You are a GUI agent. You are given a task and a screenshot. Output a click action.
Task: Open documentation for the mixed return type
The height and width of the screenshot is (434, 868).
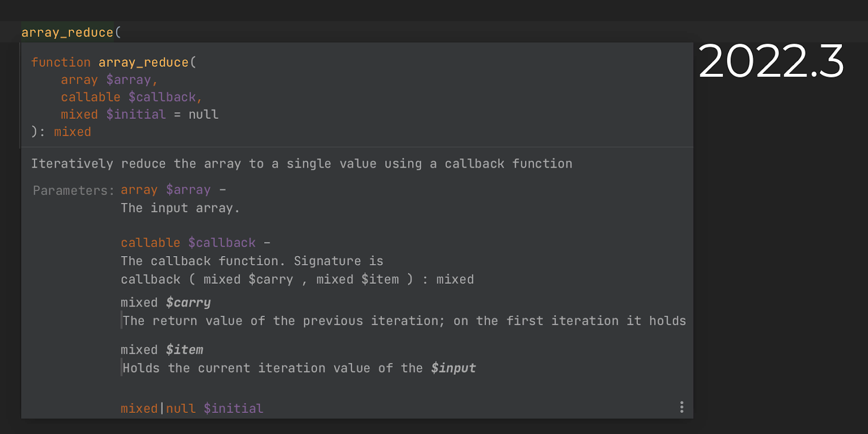72,131
